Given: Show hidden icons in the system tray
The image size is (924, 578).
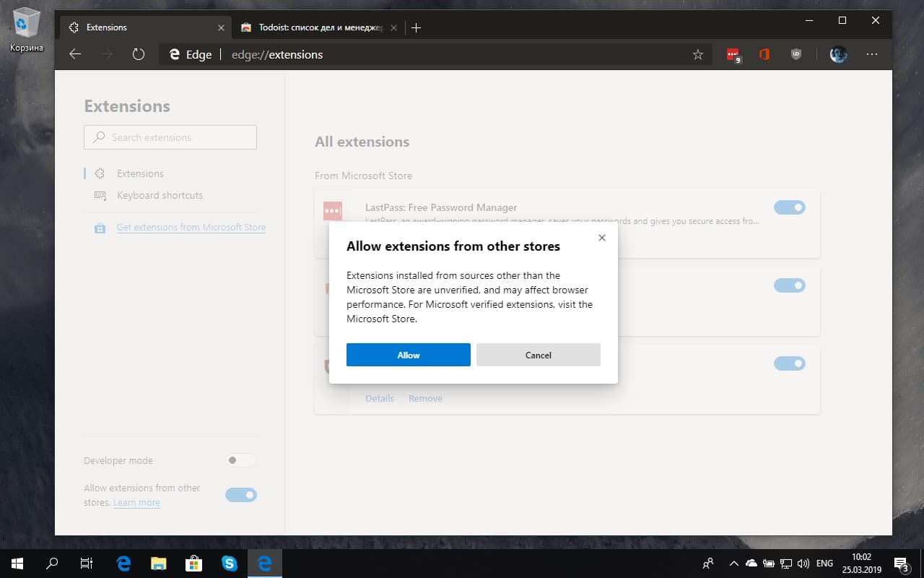Looking at the screenshot, I should 733,563.
